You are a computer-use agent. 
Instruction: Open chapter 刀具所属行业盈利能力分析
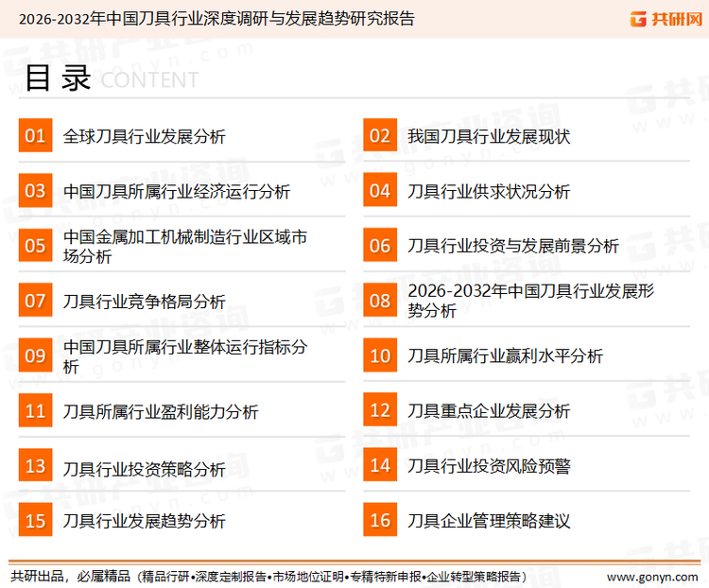161,411
